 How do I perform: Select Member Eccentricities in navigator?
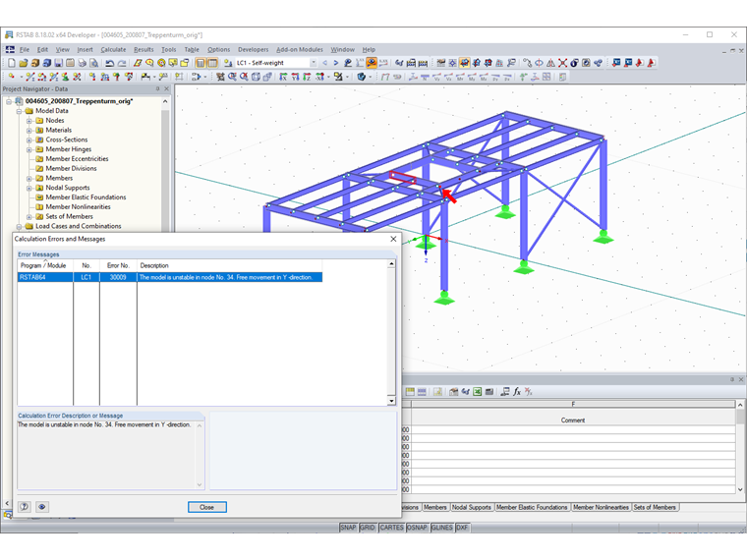click(x=77, y=159)
